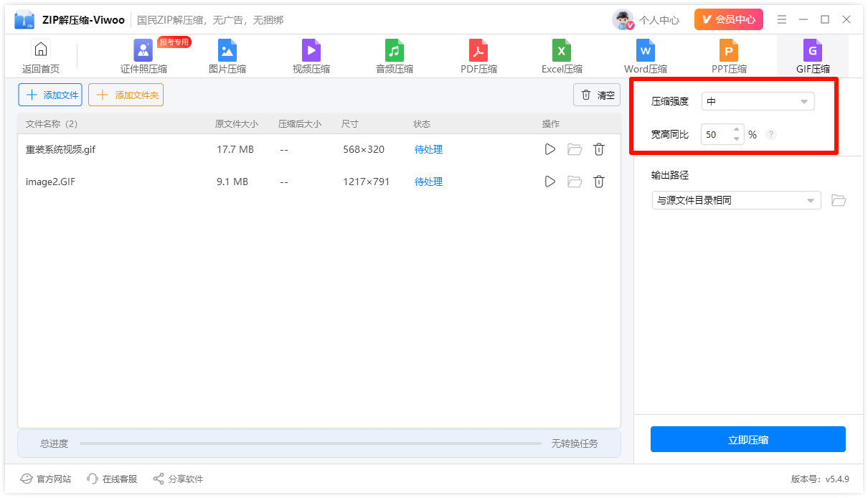Open Excel压缩 tool
Screen dimensions: 868x498
(562, 57)
